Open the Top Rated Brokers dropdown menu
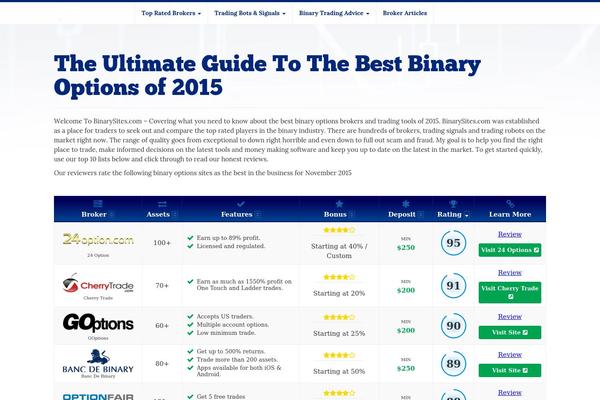 coord(171,13)
